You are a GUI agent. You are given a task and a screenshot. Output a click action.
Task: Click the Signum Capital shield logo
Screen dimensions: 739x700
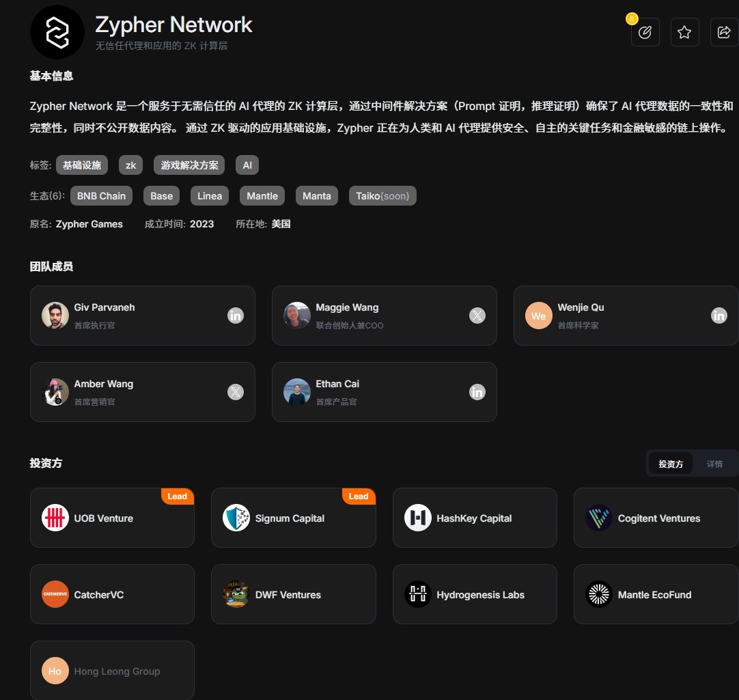(x=236, y=518)
